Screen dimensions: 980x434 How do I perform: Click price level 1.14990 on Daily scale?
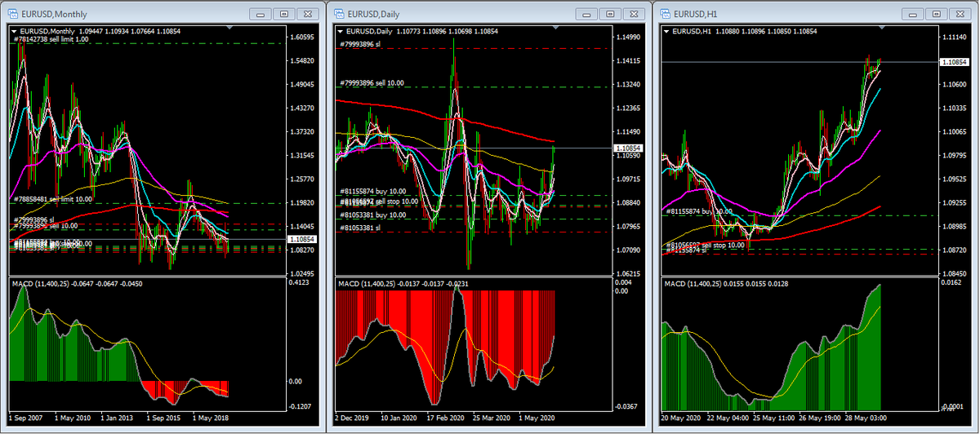[630, 38]
